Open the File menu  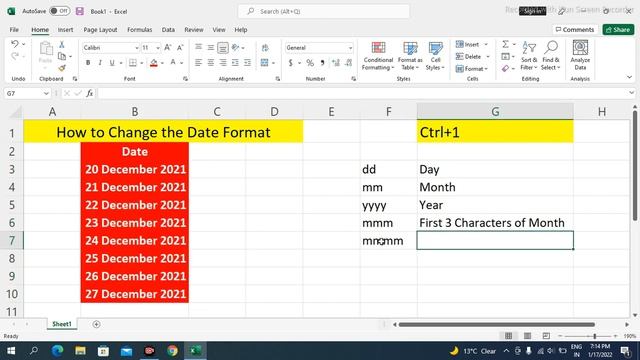click(14, 30)
